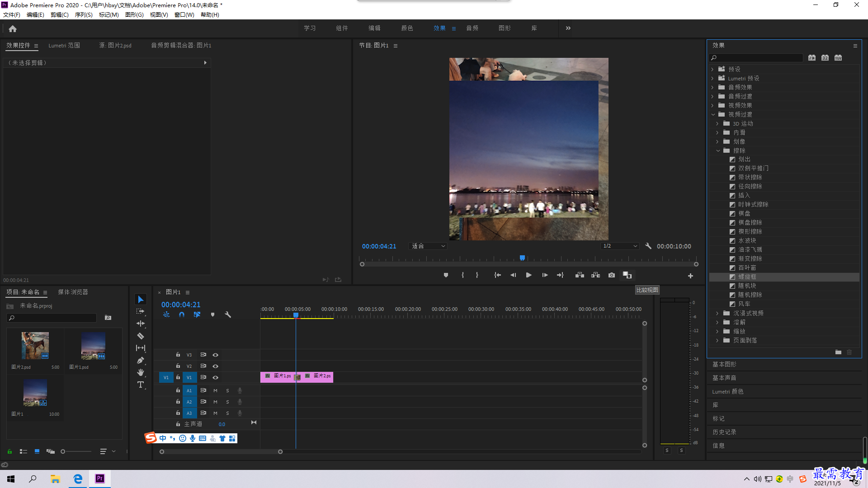Solo audio track A2

[227, 402]
